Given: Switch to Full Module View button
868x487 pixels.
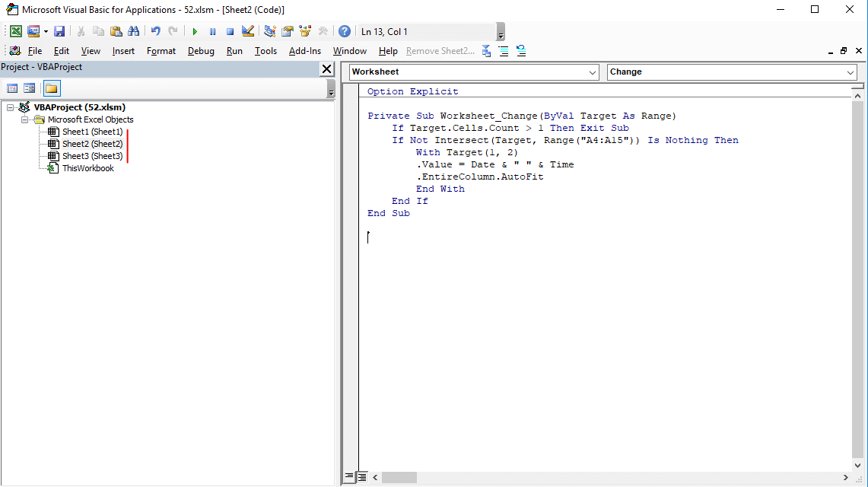Looking at the screenshot, I should [361, 476].
